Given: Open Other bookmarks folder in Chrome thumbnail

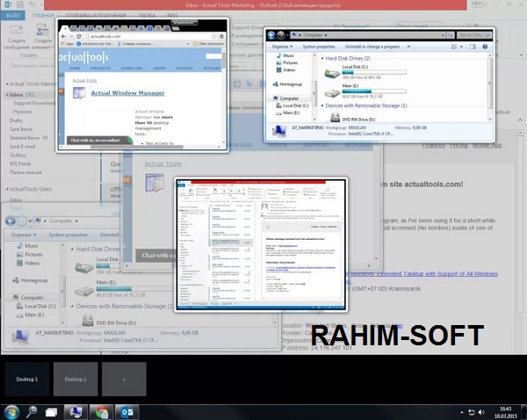Looking at the screenshot, I should pos(208,44).
